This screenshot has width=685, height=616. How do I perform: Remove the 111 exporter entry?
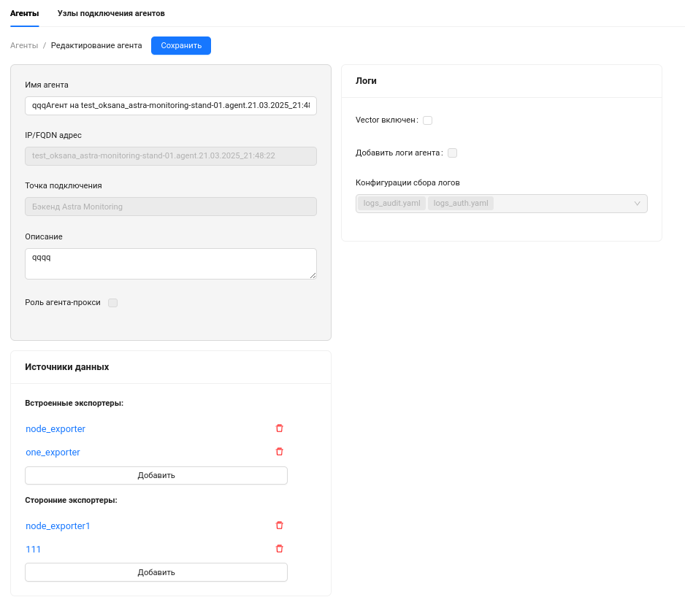pyautogui.click(x=279, y=549)
